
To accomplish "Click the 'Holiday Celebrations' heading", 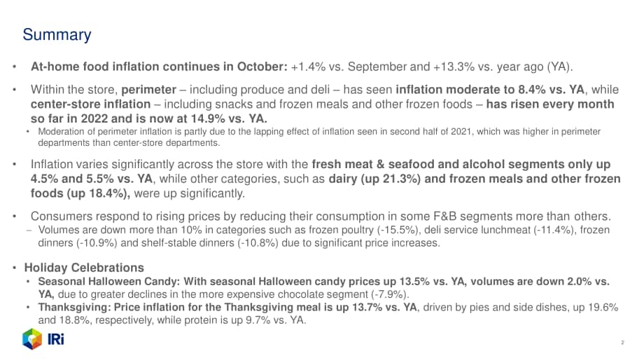I will click(84, 268).
